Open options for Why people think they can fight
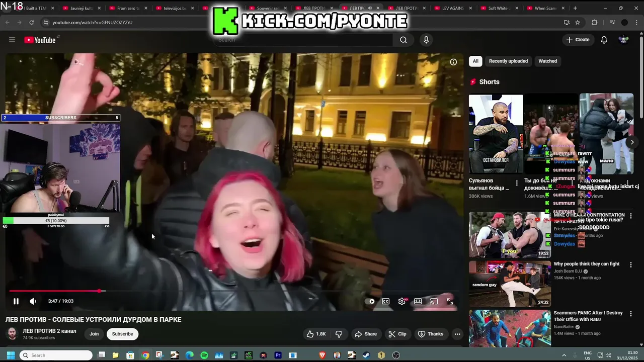The width and height of the screenshot is (644, 362). (631, 264)
